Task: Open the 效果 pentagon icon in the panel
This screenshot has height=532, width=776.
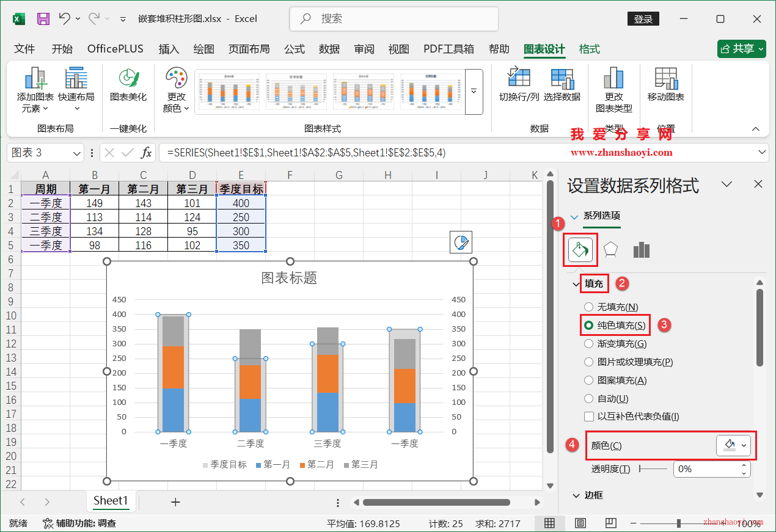Action: coord(611,249)
